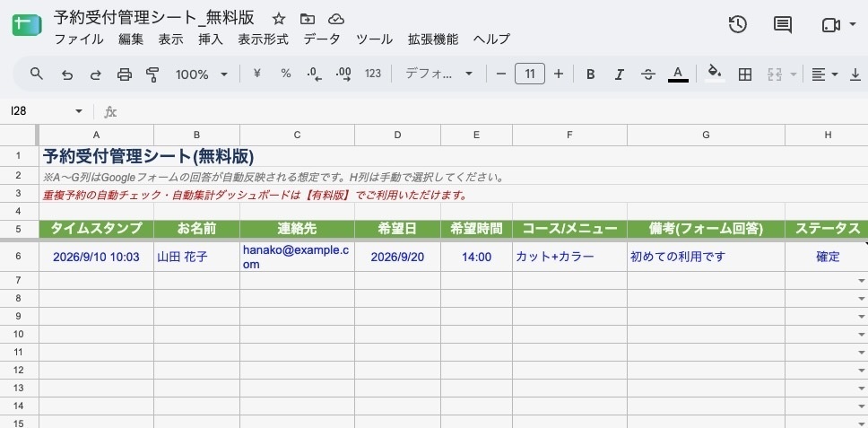The height and width of the screenshot is (428, 868).
Task: Check the cloud save status icon
Action: 336,20
